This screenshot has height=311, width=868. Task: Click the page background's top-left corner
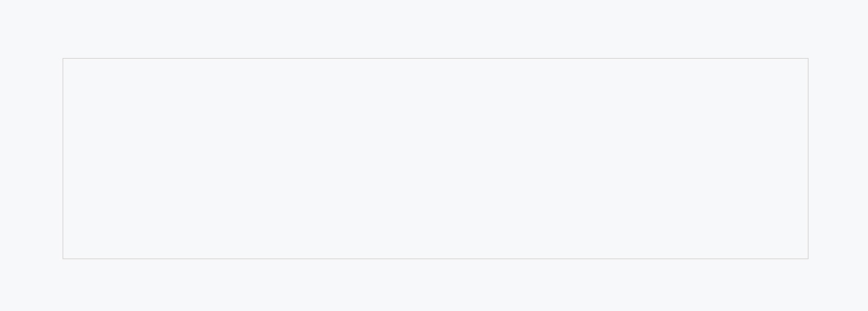[2, 2]
